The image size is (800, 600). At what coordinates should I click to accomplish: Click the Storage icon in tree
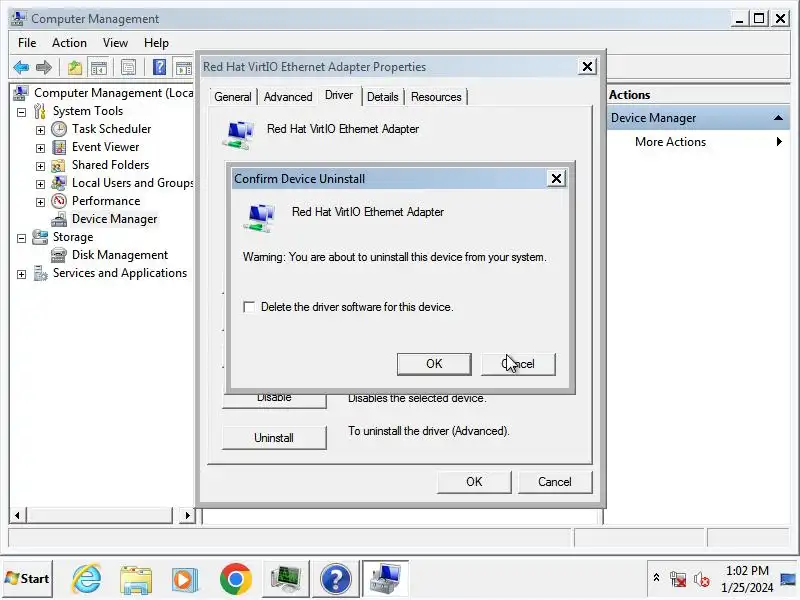tap(40, 237)
